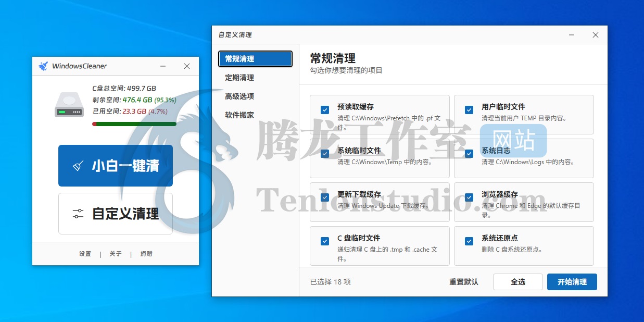
Task: Open the 设置 link in WindowsCleaner
Action: [85, 254]
